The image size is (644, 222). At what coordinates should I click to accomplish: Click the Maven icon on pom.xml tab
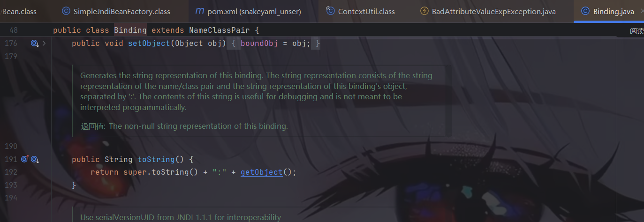199,11
